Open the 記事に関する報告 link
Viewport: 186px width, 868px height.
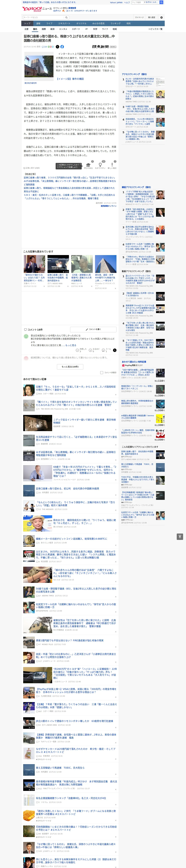(32, 168)
